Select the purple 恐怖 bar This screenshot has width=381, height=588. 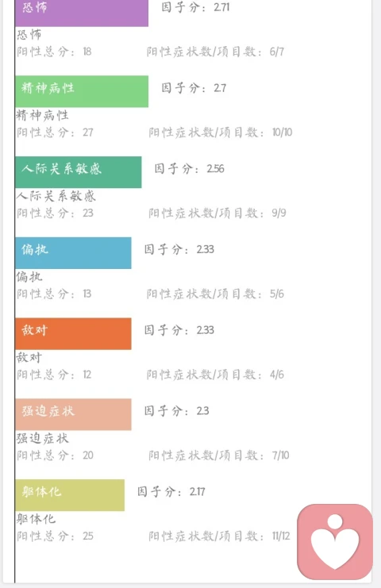[82, 13]
